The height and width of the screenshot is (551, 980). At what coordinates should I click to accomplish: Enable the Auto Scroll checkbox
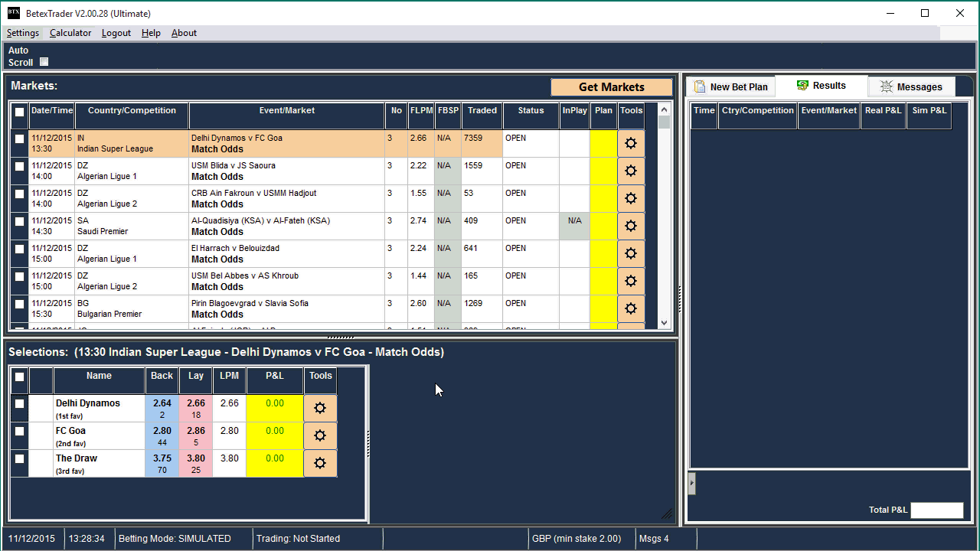[x=44, y=62]
